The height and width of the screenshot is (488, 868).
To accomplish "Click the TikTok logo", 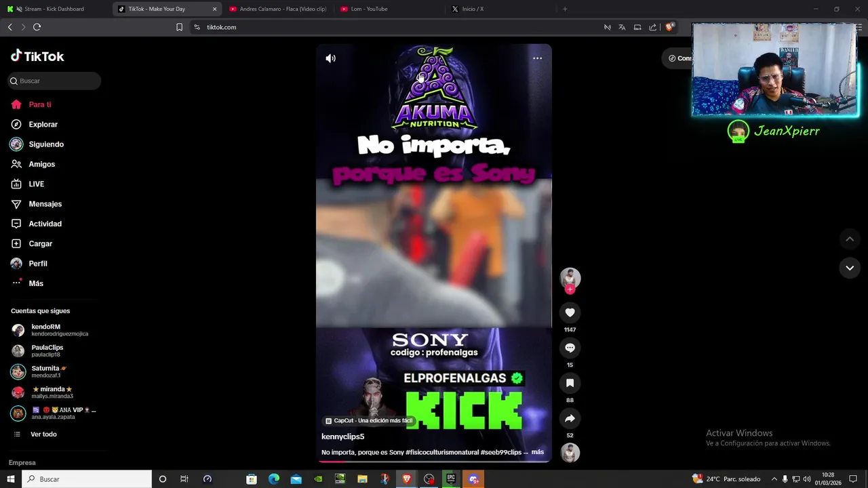I will tap(37, 56).
